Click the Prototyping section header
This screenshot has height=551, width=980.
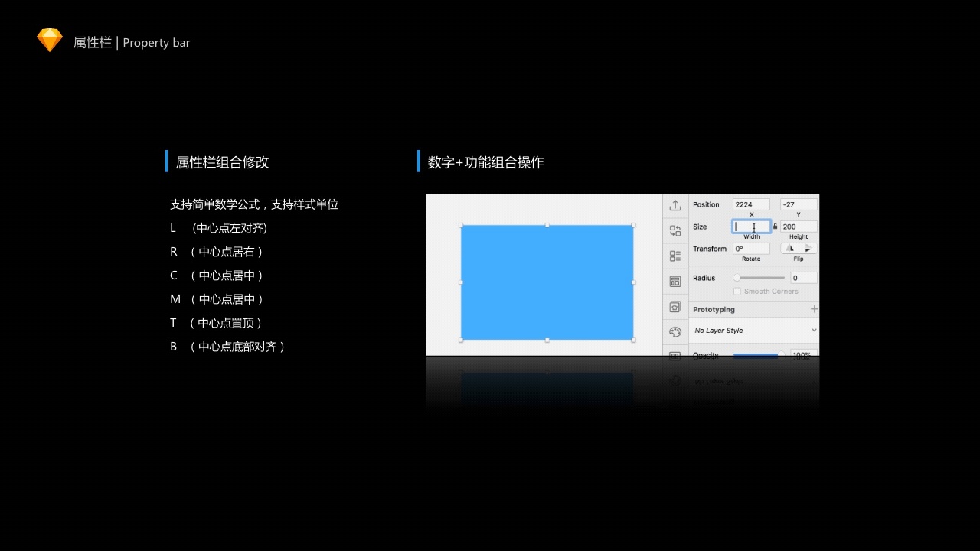pyautogui.click(x=714, y=310)
